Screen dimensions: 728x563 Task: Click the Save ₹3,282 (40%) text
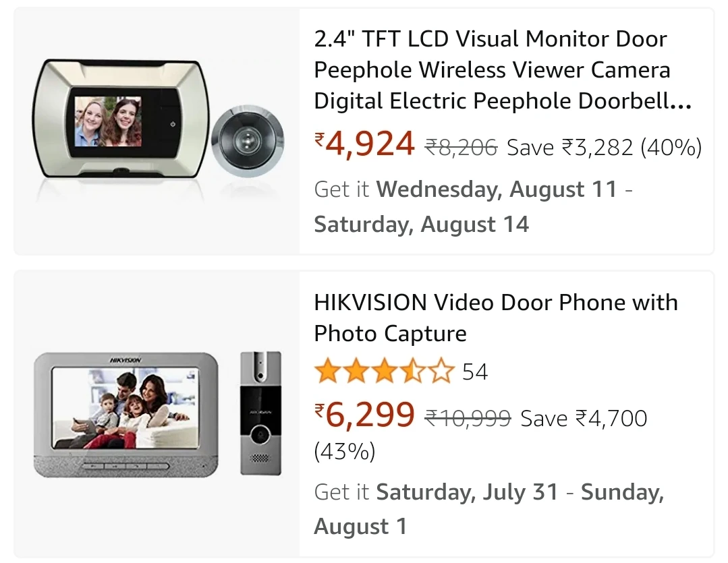click(x=604, y=146)
